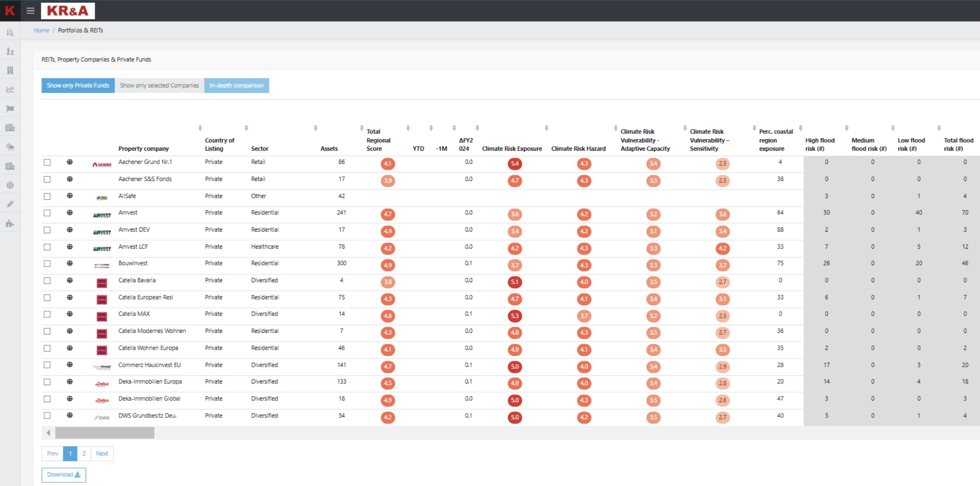Tick the AllSafe row checkbox
The height and width of the screenshot is (486, 980).
(x=47, y=196)
